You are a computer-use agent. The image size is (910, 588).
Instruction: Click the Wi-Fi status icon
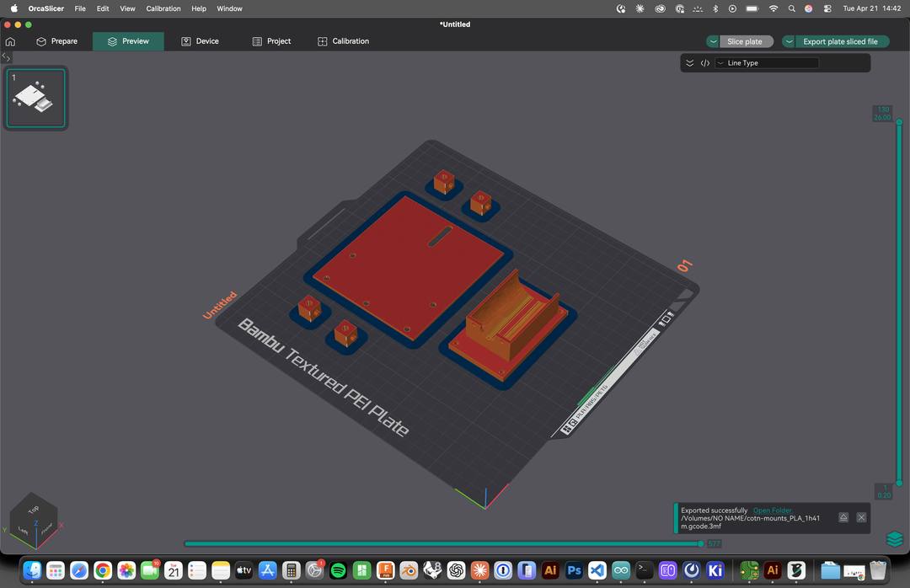tap(773, 8)
